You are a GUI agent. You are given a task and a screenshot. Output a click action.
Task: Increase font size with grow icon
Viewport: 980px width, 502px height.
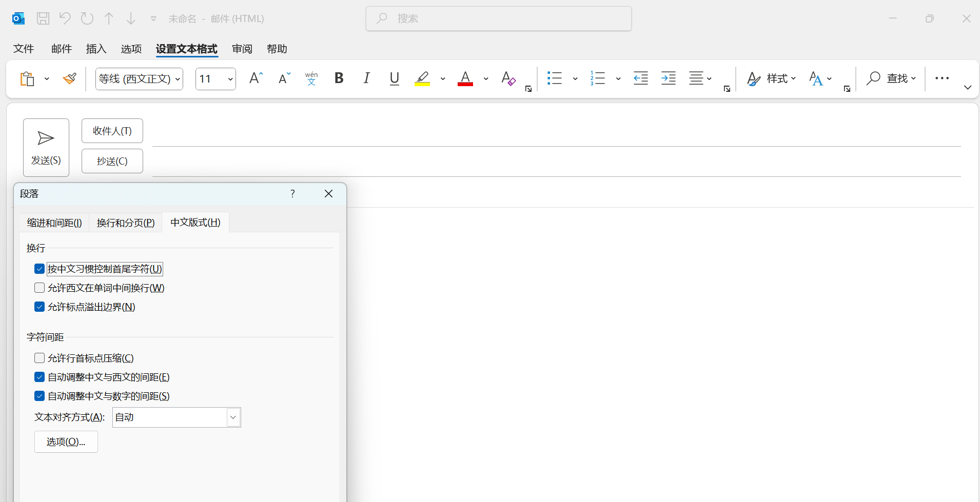tap(256, 78)
